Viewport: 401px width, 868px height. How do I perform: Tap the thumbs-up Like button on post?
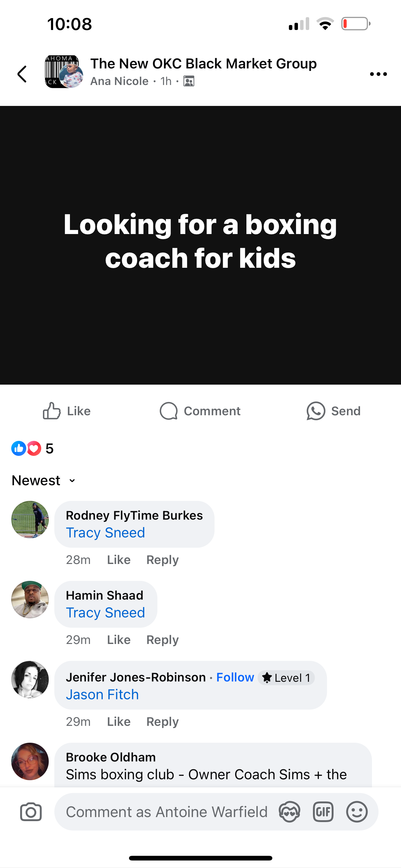67,411
